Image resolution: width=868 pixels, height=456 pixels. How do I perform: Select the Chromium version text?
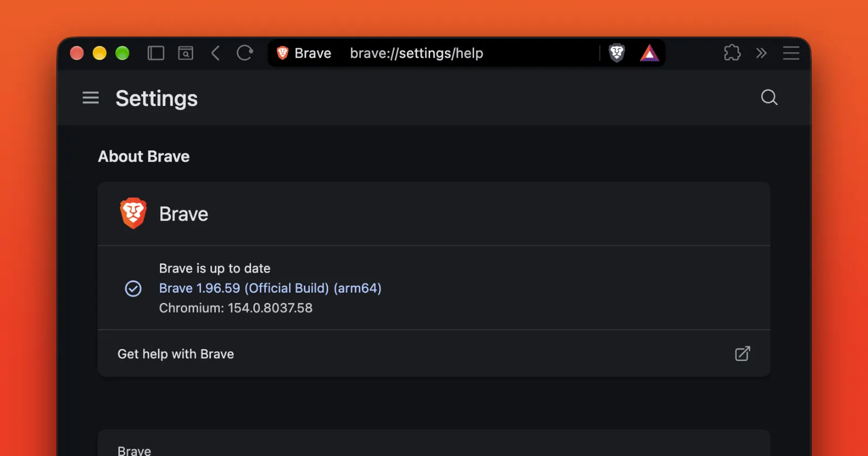pyautogui.click(x=235, y=308)
